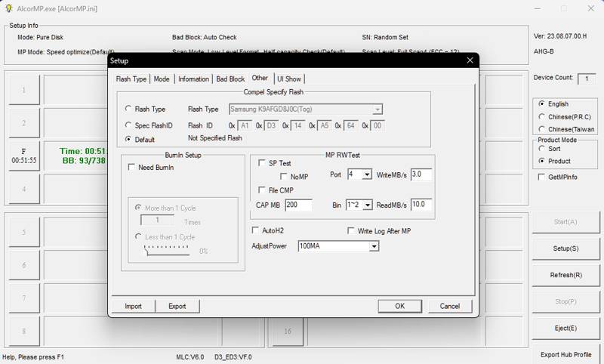Enable the AutoH2 checkbox
Viewport: 604px width, 364px height.
[x=256, y=231]
